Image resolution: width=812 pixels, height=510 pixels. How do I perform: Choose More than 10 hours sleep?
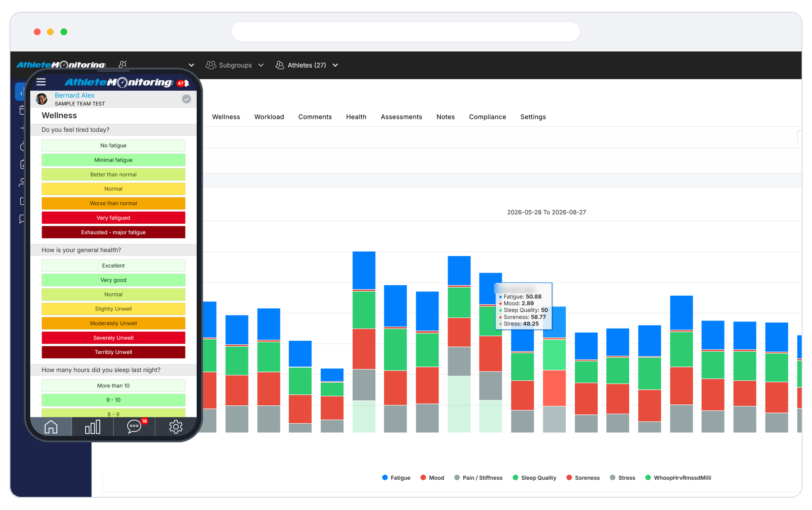[113, 385]
